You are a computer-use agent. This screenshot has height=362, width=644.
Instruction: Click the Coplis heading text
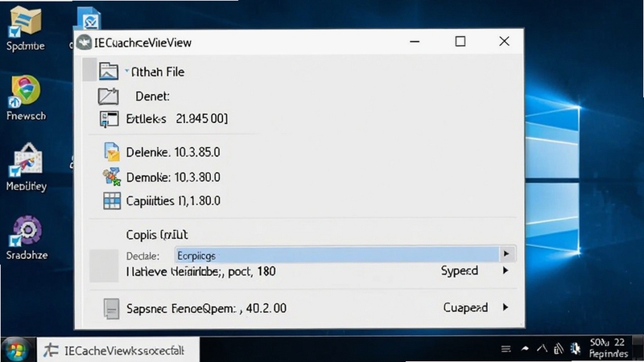[x=157, y=235]
